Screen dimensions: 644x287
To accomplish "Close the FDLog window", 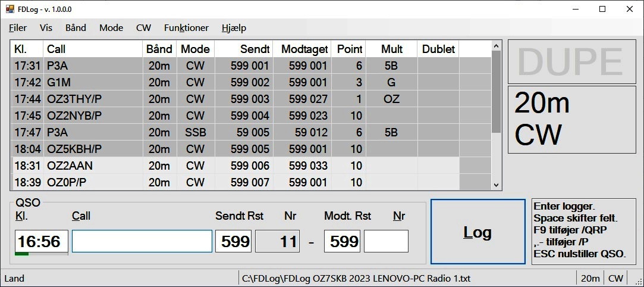I will (x=630, y=9).
